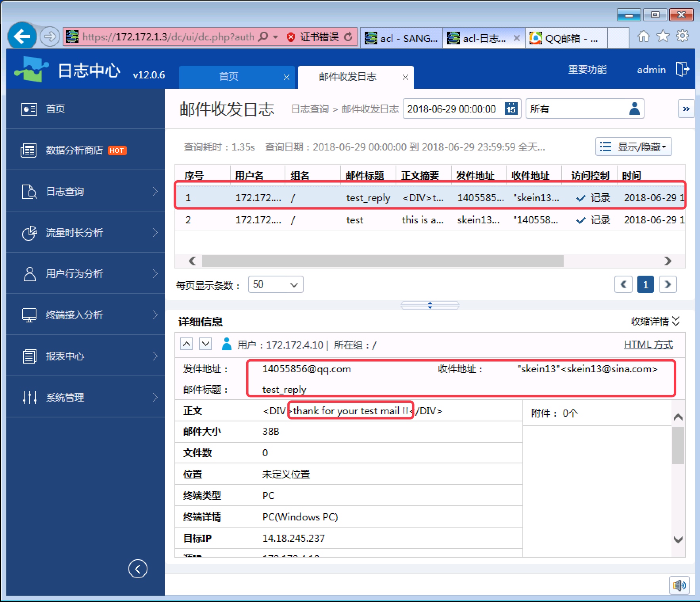Click the panel splitter handle between table and details

430,305
